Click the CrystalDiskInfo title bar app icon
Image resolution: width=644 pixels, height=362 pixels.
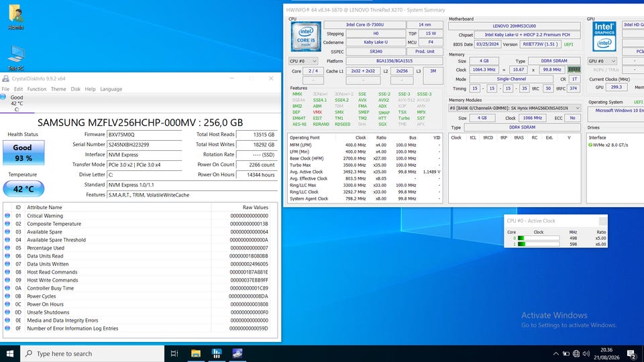pyautogui.click(x=6, y=78)
